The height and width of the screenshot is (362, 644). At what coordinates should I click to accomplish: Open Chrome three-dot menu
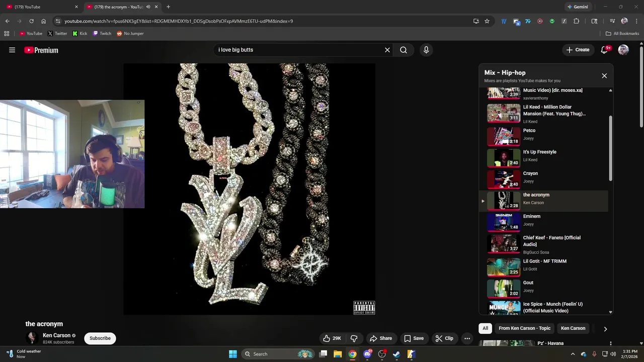tap(636, 21)
